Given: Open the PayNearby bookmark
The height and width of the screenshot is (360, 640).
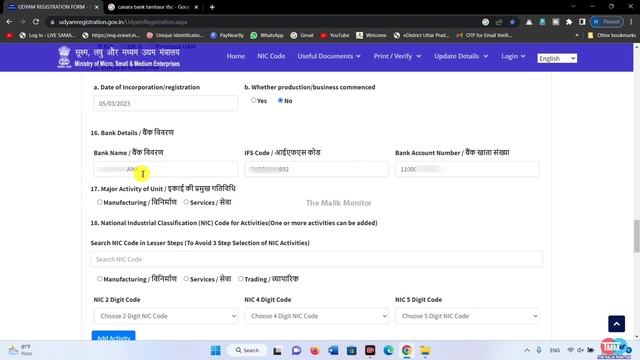Looking at the screenshot, I should coord(227,36).
